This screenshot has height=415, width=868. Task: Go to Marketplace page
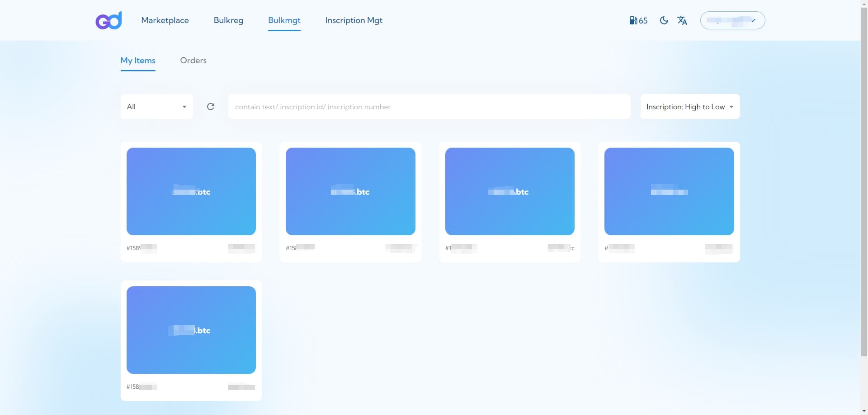[165, 20]
